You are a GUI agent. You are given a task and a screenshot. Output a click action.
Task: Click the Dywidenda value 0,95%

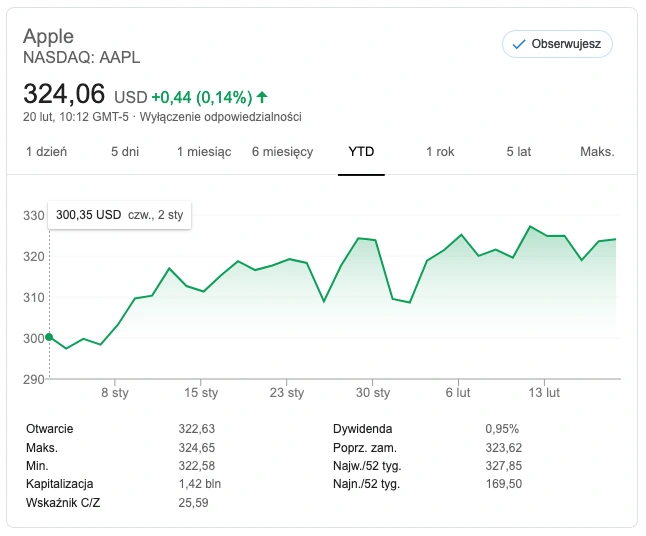pos(502,429)
